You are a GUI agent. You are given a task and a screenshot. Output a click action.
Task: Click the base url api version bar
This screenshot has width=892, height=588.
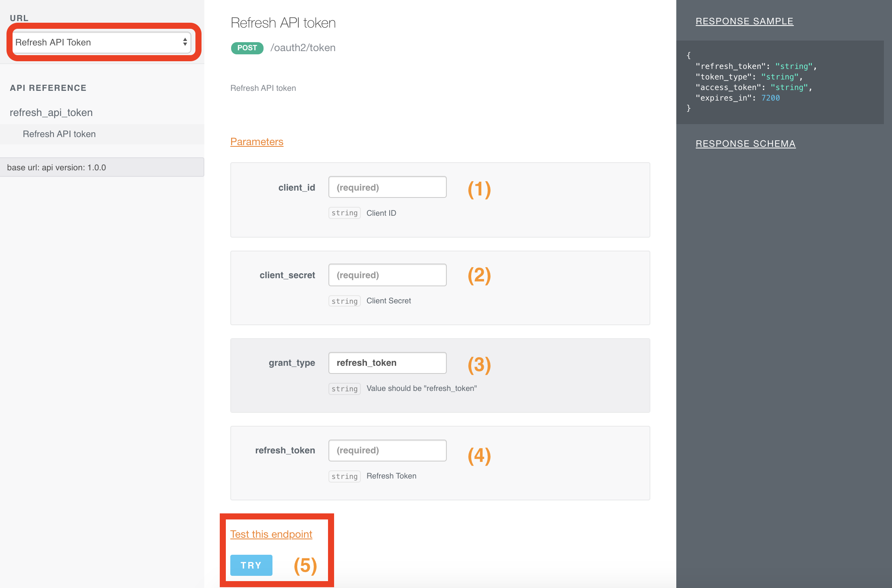(x=102, y=167)
